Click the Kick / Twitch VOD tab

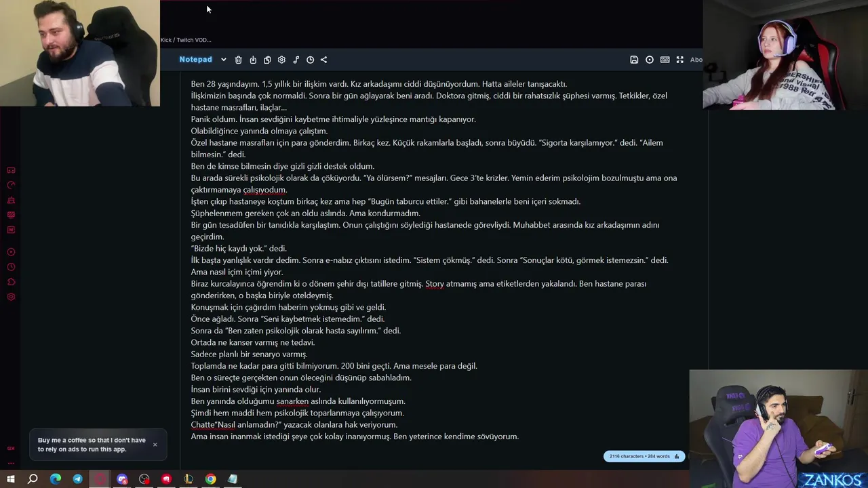tap(186, 40)
